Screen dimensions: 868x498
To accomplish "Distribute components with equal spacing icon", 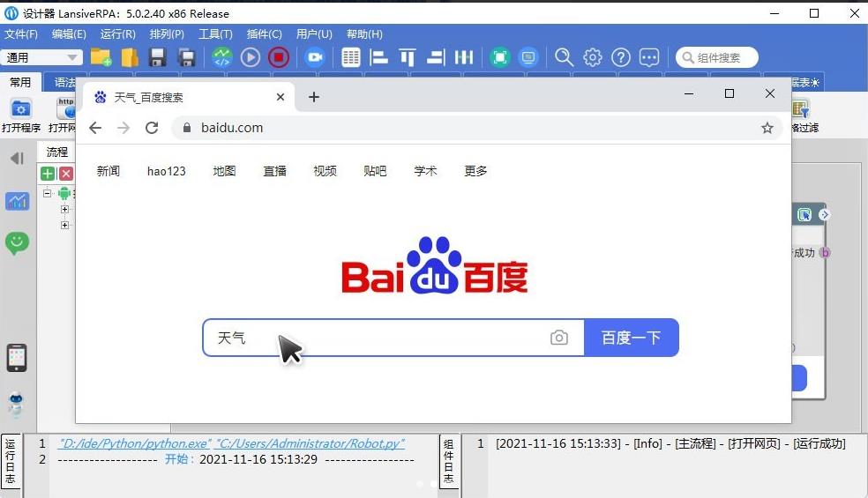I will 464,57.
